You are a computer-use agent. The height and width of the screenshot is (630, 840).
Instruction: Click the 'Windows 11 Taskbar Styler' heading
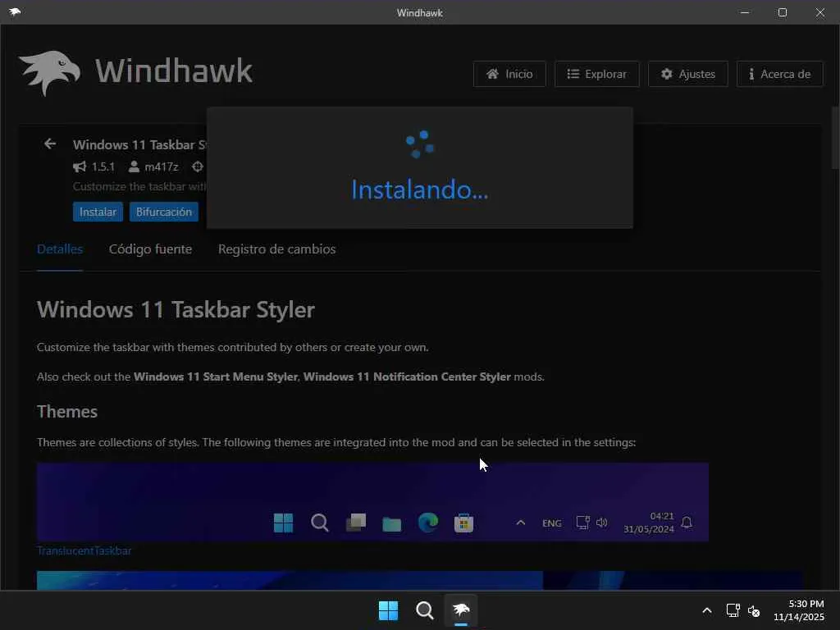click(x=176, y=309)
